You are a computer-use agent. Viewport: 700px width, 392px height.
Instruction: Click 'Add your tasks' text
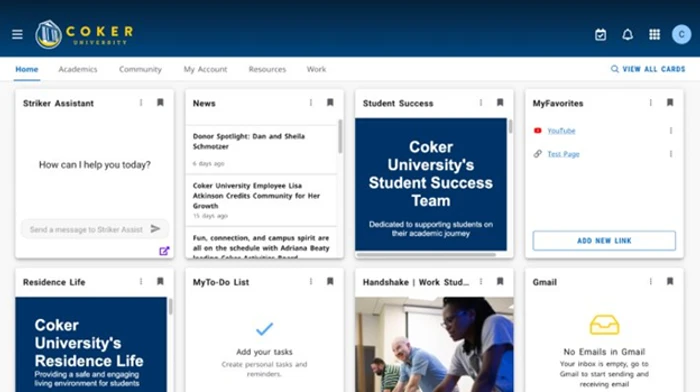(264, 352)
